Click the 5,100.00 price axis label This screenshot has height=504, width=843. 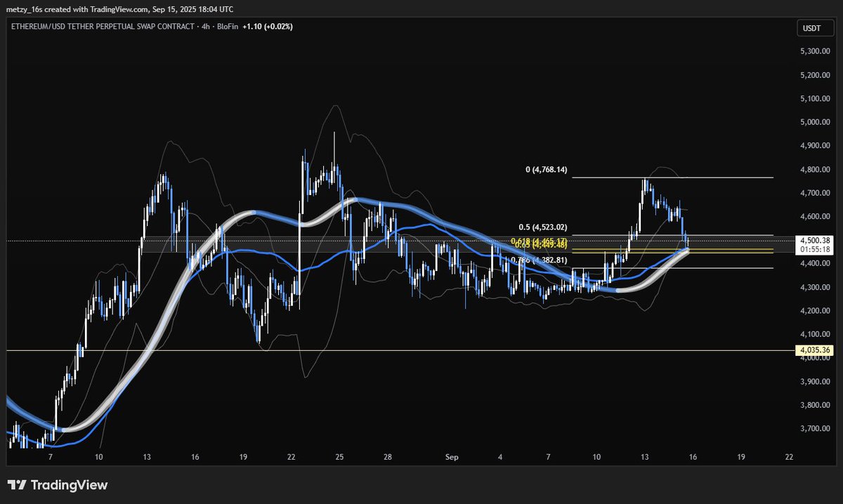815,98
